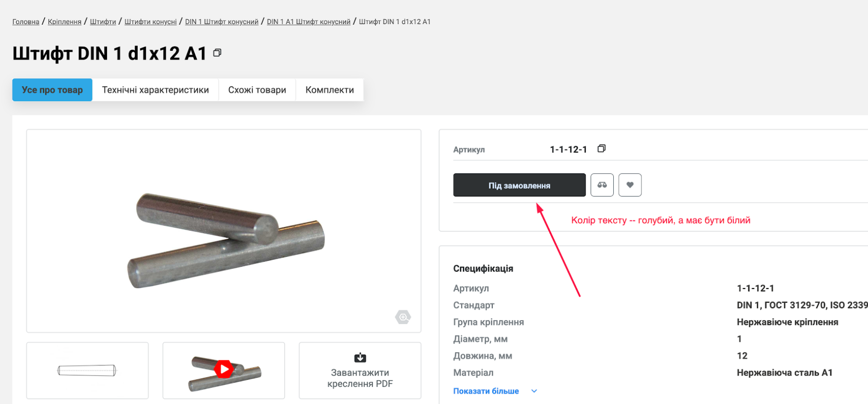Open the Технічні характеристики tab
Image resolution: width=868 pixels, height=404 pixels.
point(155,90)
